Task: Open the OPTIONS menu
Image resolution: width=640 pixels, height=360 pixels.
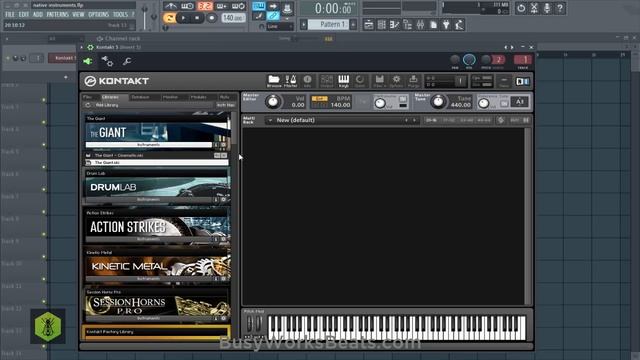Action: point(98,14)
